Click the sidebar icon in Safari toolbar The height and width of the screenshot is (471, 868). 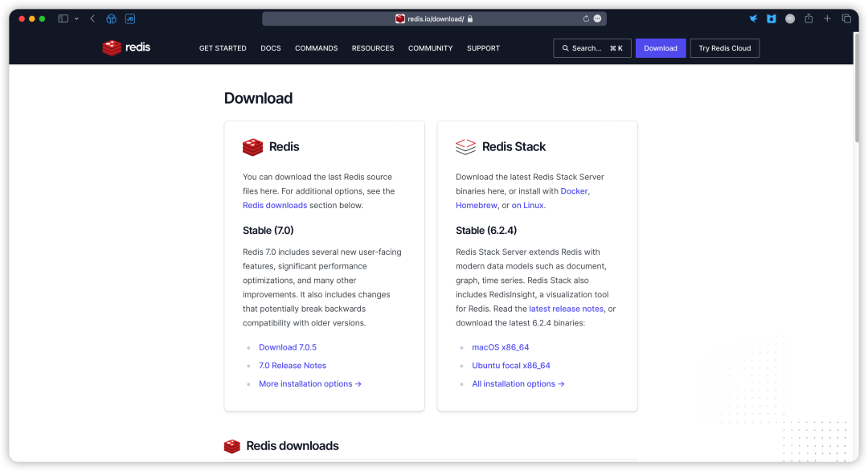(x=62, y=18)
